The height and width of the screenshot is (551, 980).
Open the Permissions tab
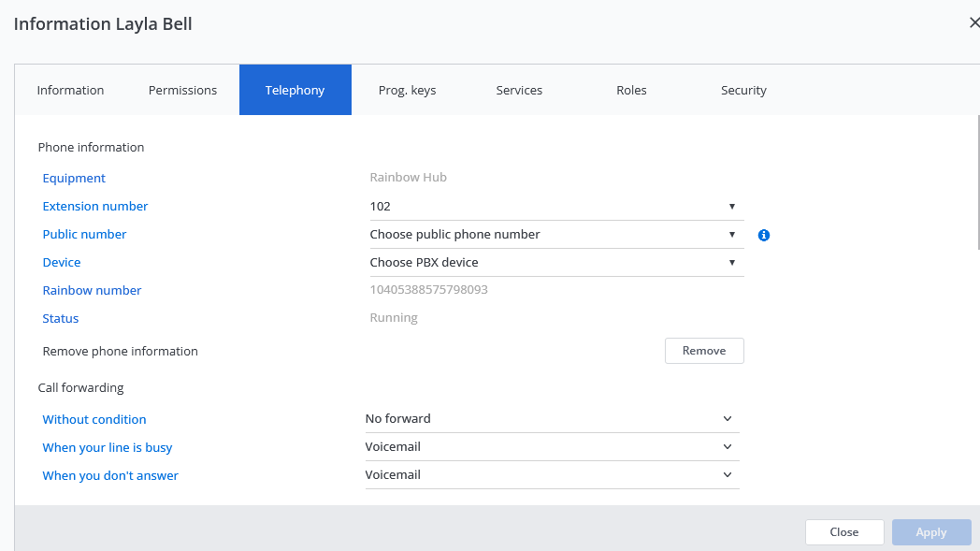point(182,91)
